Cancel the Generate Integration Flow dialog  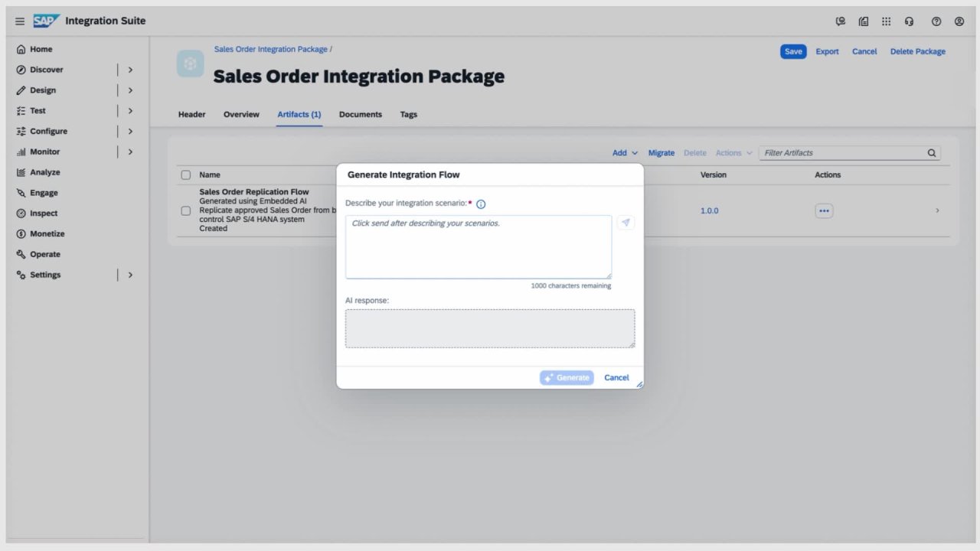pyautogui.click(x=616, y=377)
